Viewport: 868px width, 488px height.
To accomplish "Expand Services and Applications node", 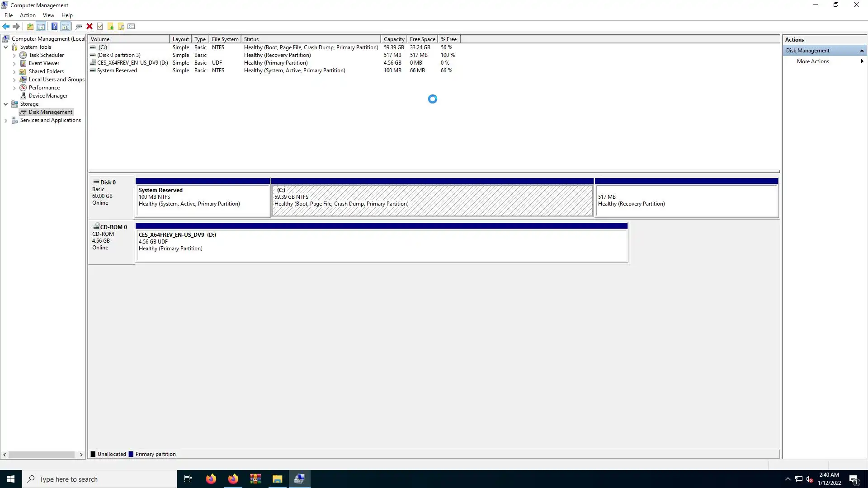I will 6,120.
